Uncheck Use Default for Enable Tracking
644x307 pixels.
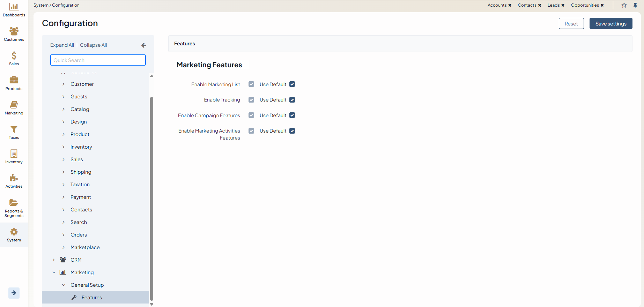(292, 100)
